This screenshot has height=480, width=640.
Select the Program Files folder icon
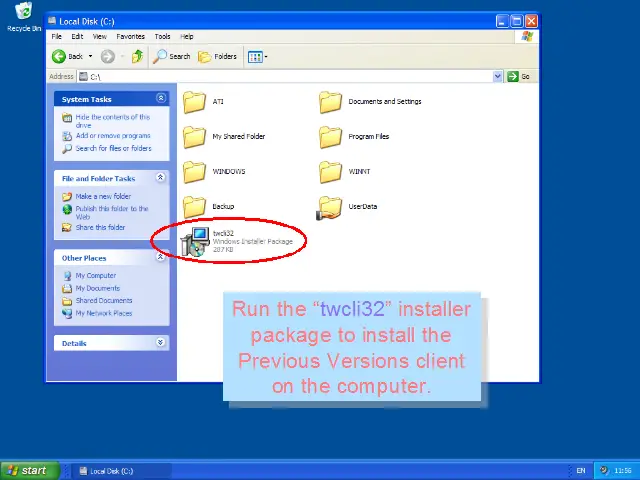click(330, 137)
